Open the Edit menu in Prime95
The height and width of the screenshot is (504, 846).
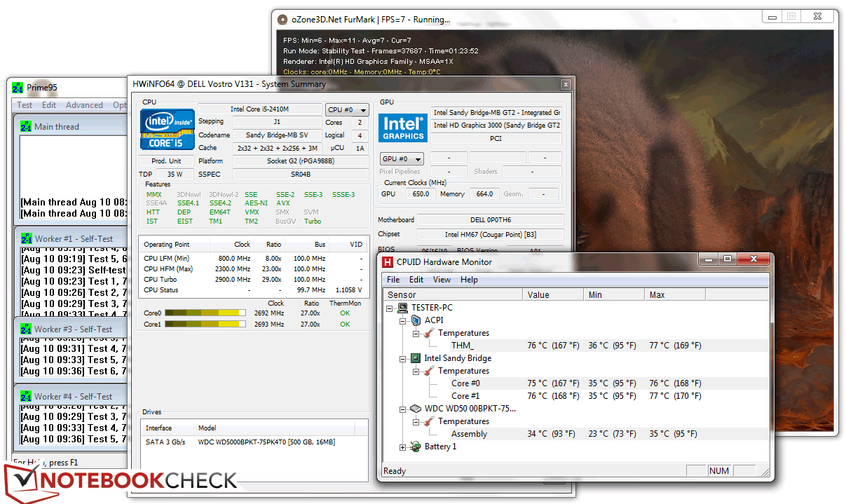tap(49, 105)
